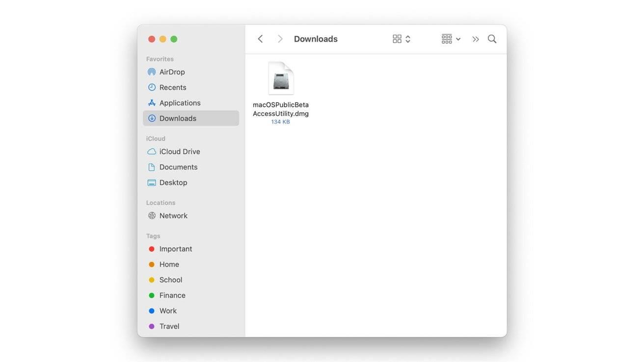This screenshot has width=644, height=362.
Task: Go back using the back arrow
Action: pyautogui.click(x=260, y=38)
